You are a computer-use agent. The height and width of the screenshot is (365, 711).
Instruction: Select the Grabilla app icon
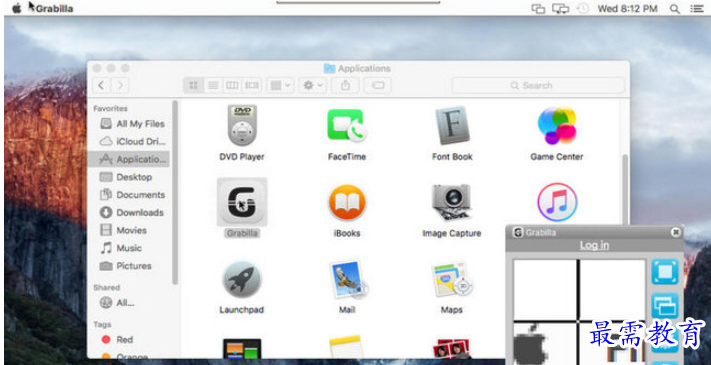click(242, 202)
